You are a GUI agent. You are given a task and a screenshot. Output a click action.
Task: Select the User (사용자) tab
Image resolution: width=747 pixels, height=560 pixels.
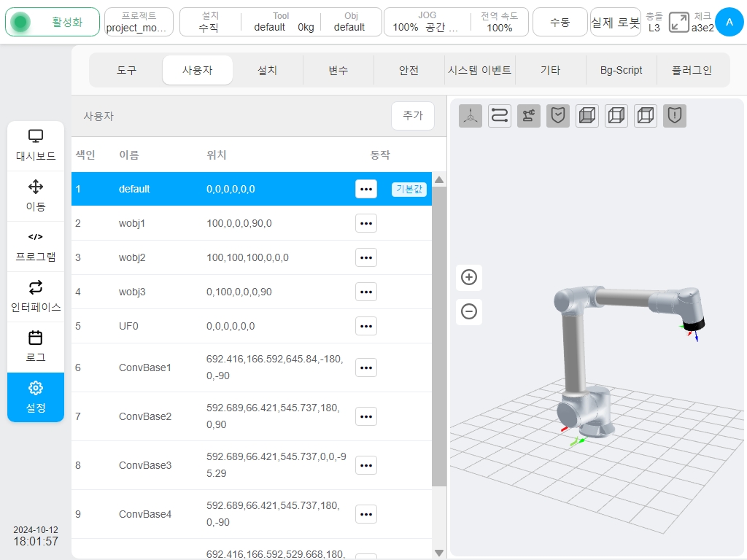click(x=197, y=70)
